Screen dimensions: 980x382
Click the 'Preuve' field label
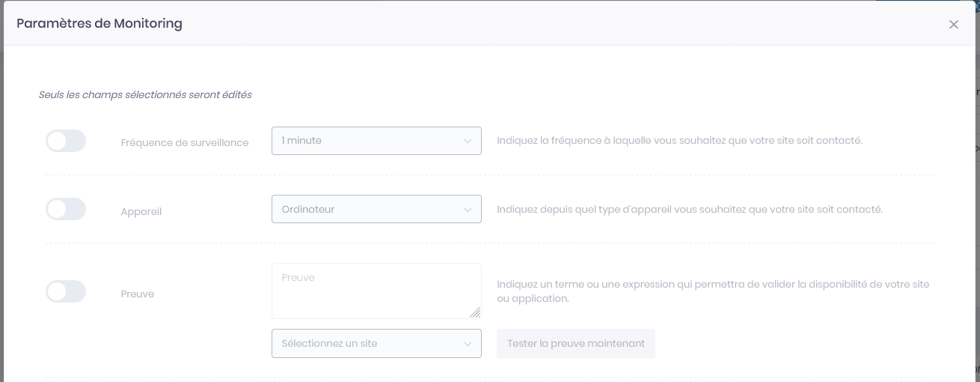pyautogui.click(x=138, y=294)
